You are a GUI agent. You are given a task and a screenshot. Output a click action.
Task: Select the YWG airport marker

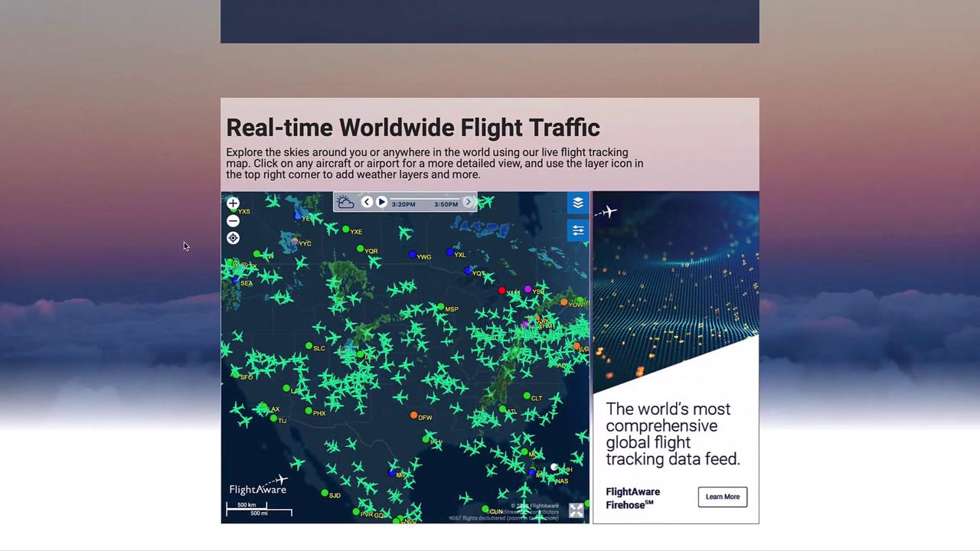pyautogui.click(x=413, y=255)
